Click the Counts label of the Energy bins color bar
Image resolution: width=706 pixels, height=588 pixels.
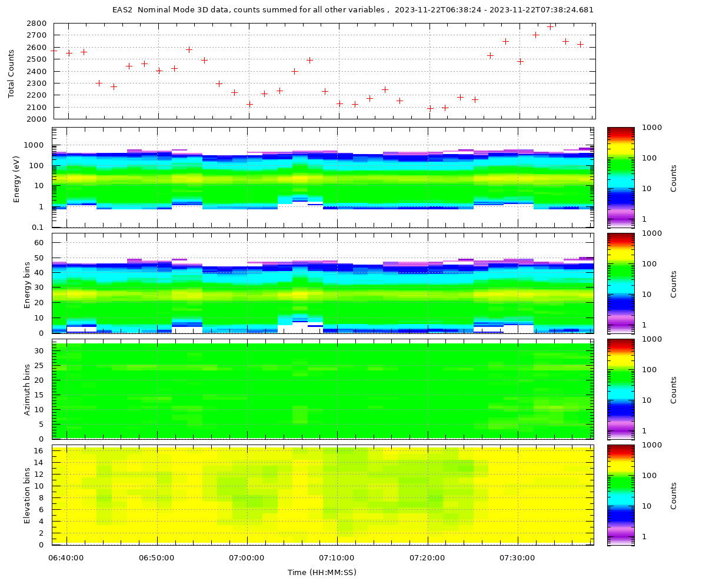pyautogui.click(x=674, y=283)
